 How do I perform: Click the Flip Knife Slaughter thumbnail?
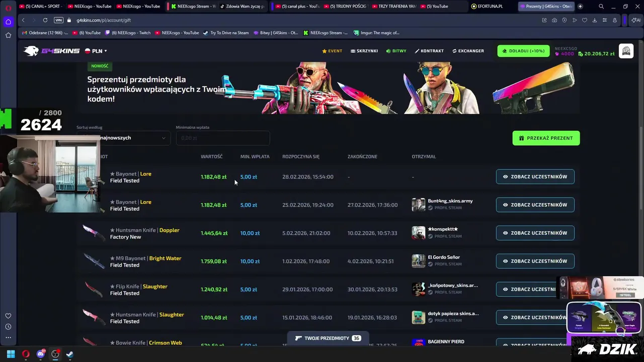(x=94, y=289)
